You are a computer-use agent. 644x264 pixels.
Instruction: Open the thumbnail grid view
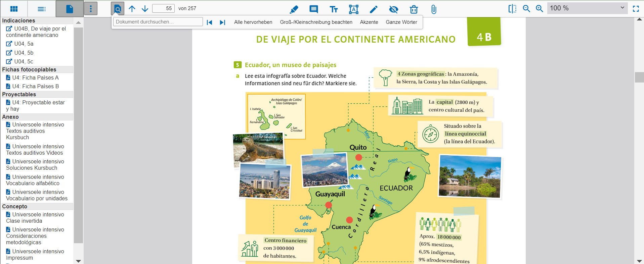pyautogui.click(x=14, y=9)
